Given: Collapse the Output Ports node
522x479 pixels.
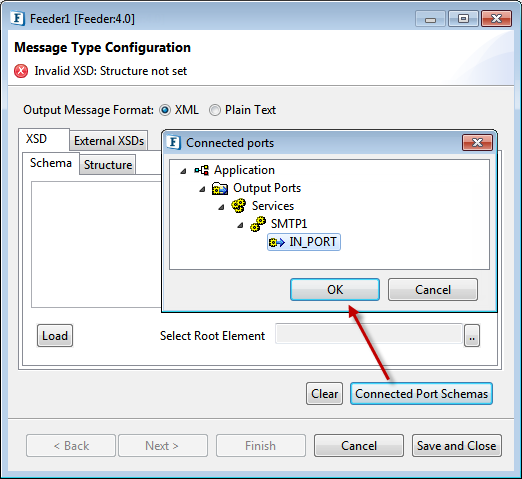Looking at the screenshot, I should coord(202,189).
